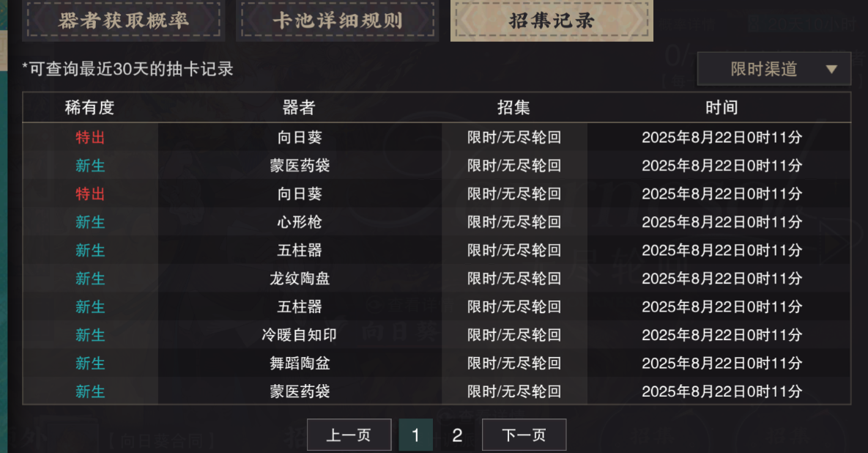
Task: Click the 器者 column header
Action: (x=299, y=108)
